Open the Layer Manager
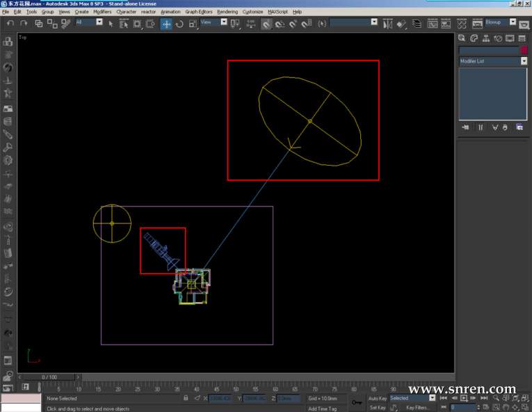 417,24
